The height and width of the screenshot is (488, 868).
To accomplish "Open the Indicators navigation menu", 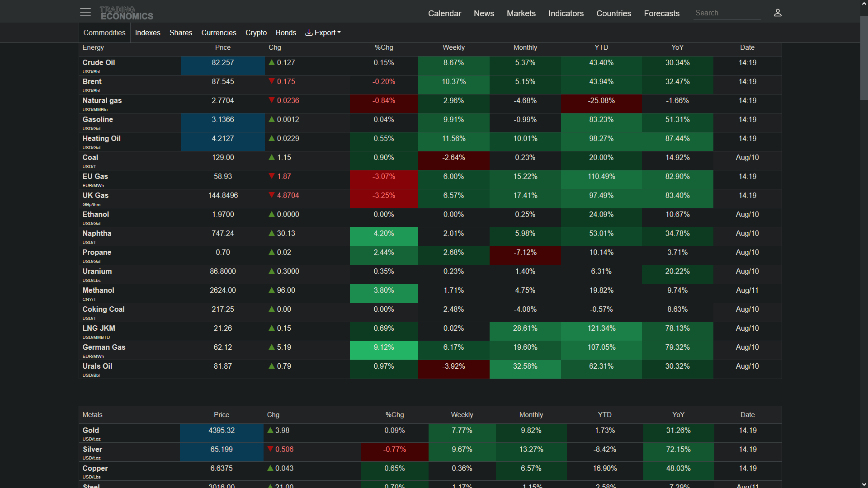I will pyautogui.click(x=566, y=14).
